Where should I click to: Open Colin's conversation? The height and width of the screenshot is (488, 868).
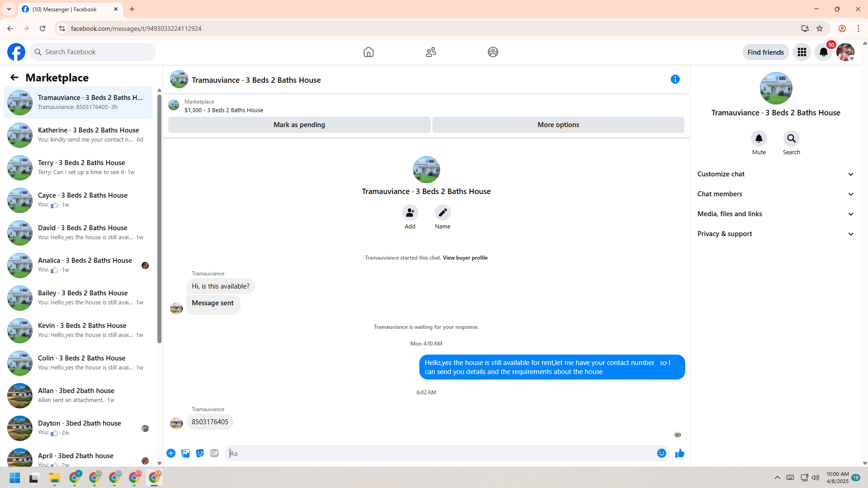(x=78, y=363)
